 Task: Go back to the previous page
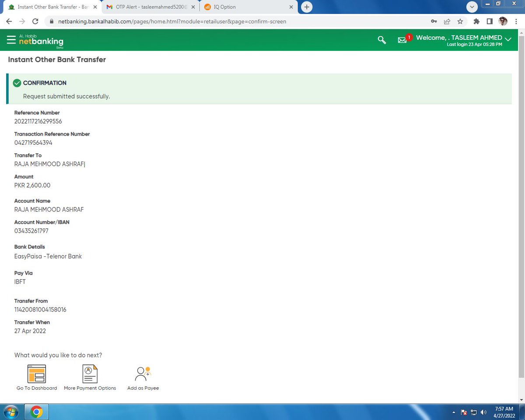pyautogui.click(x=9, y=21)
